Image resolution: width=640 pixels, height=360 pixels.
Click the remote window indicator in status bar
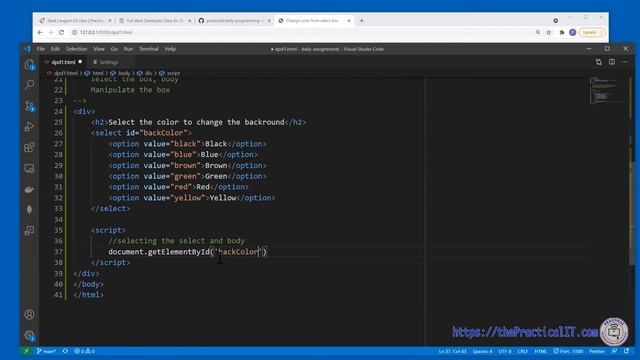tap(26, 351)
